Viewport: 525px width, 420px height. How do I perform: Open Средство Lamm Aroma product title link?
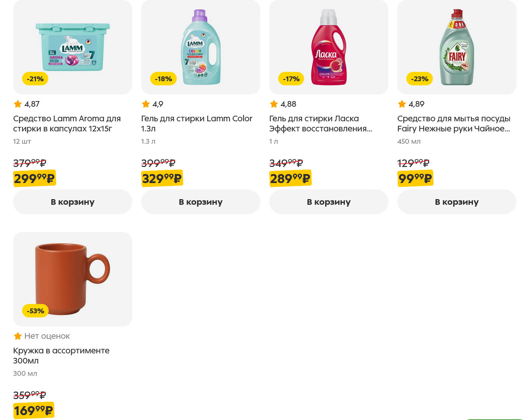(67, 124)
